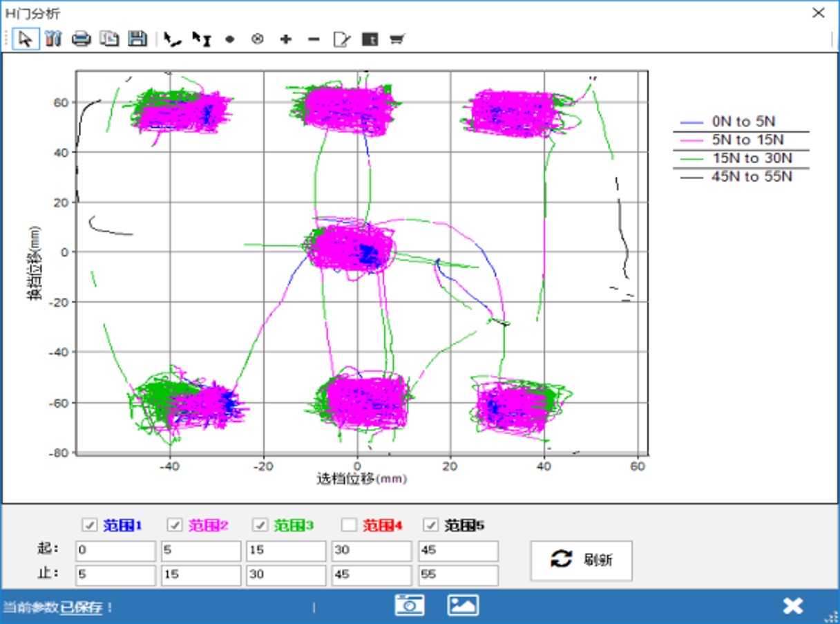The height and width of the screenshot is (624, 840).
Task: Click the shopping cart toolbar icon
Action: 397,40
